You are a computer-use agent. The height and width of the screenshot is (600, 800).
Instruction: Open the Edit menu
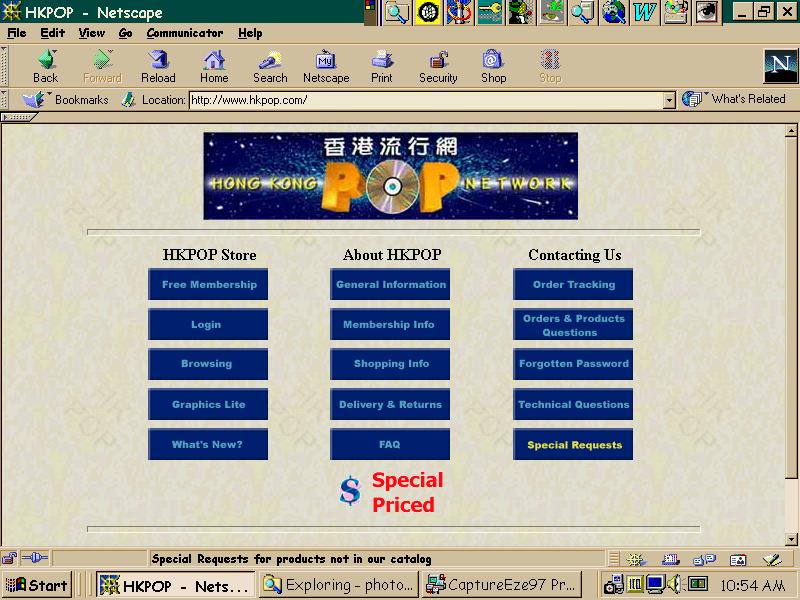pos(52,33)
